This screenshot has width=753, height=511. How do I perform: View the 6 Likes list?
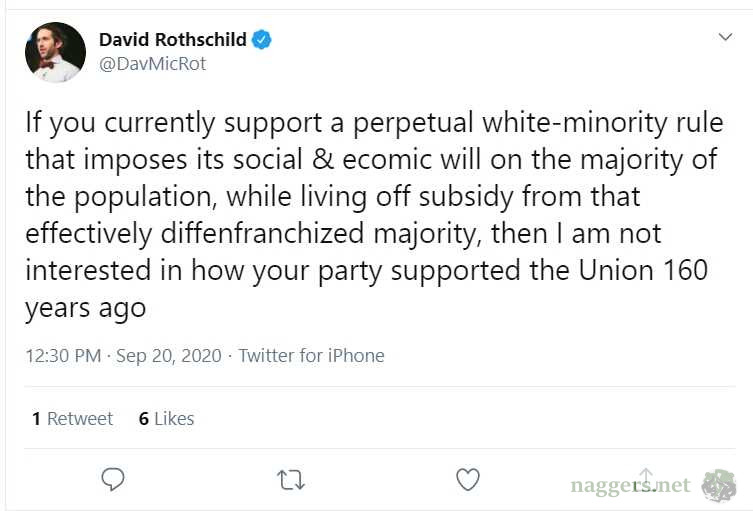pyautogui.click(x=166, y=419)
